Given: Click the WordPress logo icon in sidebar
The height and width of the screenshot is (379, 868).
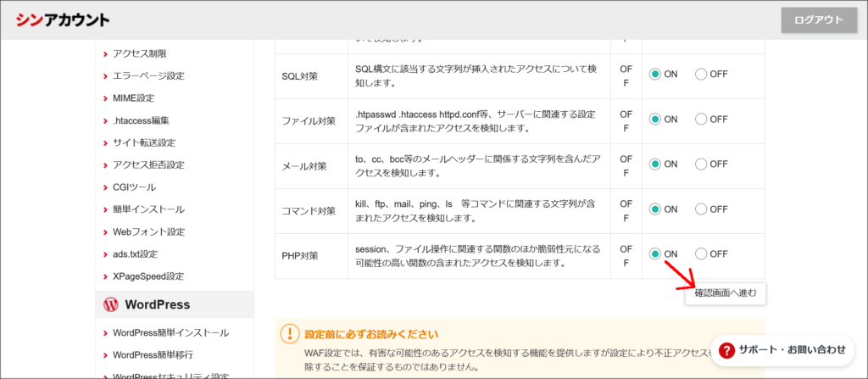Looking at the screenshot, I should tap(110, 304).
